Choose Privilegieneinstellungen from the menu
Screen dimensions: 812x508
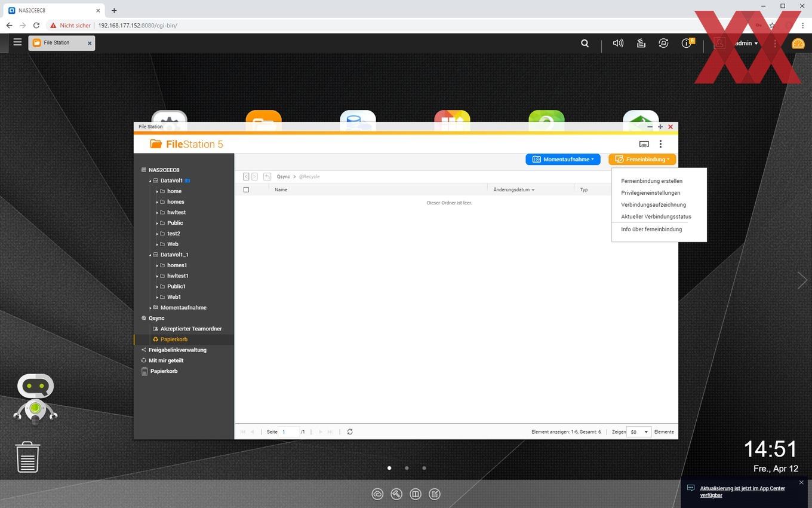coord(650,193)
